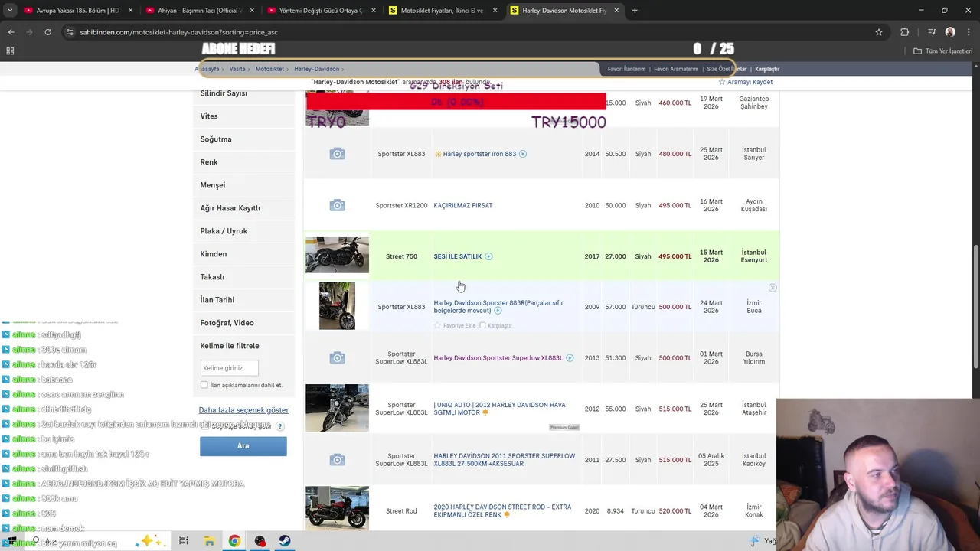Open the Street Rod red motorcycle thumbnail
Viewport: 980px width, 551px height.
(x=337, y=508)
